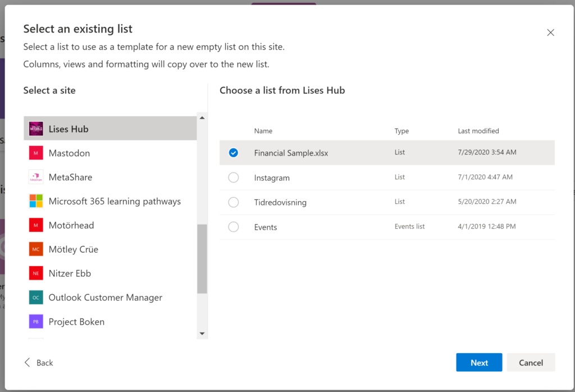
Task: Click the Mötley Crüe MC icon
Action: (36, 249)
